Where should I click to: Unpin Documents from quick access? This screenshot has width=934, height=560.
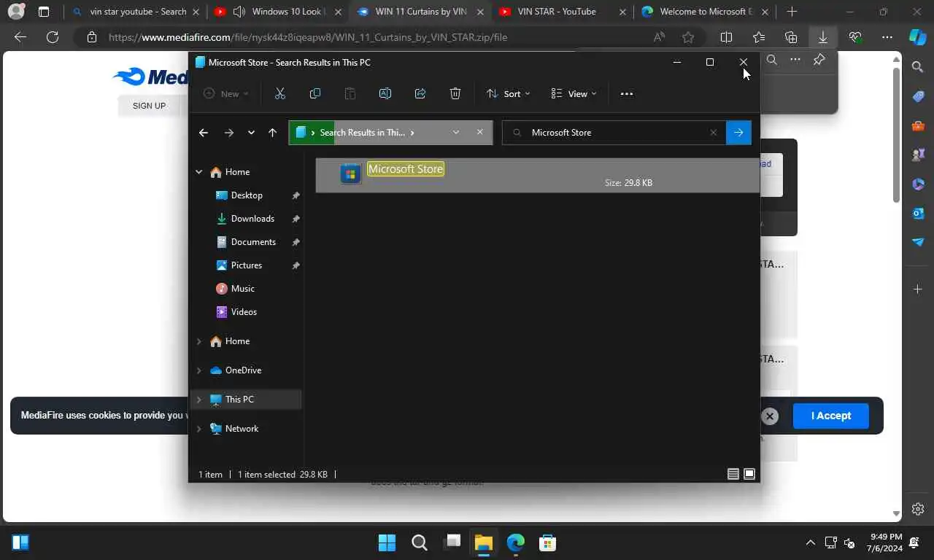(296, 242)
